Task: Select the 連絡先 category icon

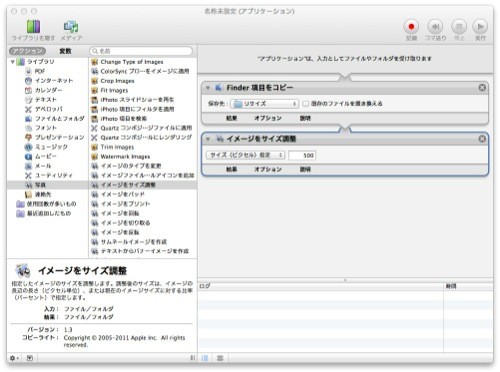Action: 29,194
